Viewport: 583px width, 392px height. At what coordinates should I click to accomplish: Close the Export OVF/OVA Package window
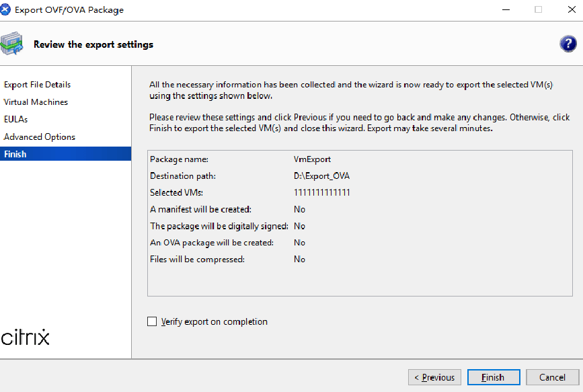(x=572, y=9)
